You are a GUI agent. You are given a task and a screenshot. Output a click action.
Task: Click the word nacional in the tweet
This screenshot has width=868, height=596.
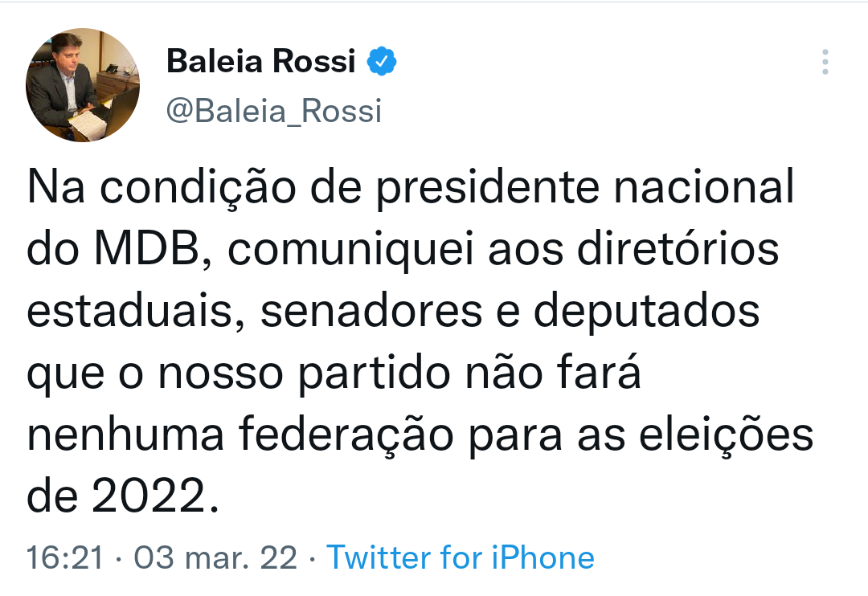704,188
